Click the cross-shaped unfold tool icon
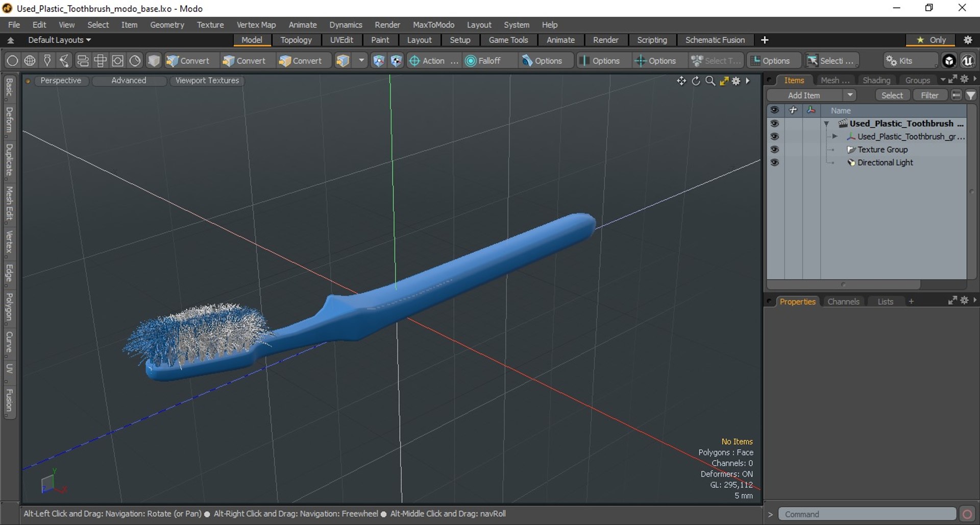This screenshot has width=980, height=525. 100,61
